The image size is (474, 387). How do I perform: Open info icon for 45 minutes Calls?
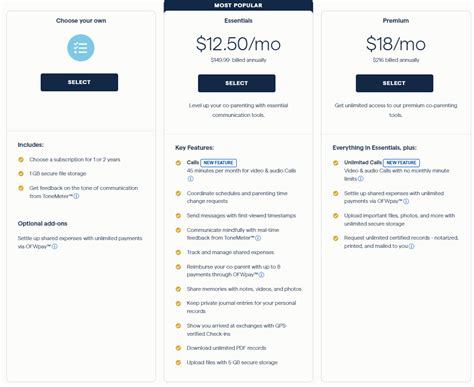coord(190,179)
